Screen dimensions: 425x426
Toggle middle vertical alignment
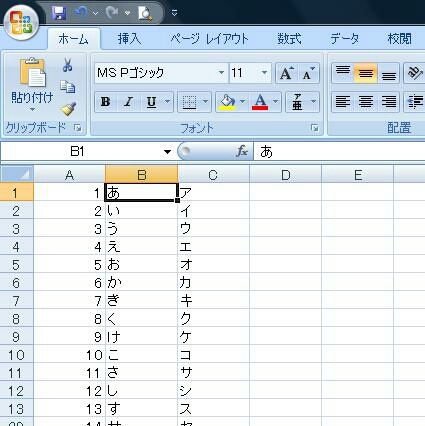click(366, 73)
